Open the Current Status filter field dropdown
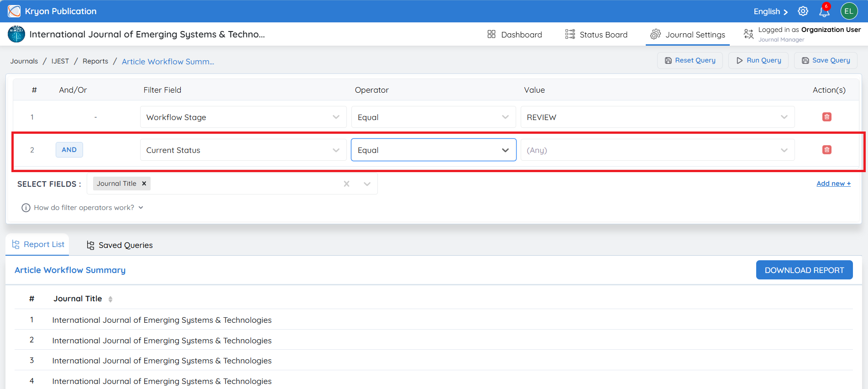 click(x=243, y=150)
